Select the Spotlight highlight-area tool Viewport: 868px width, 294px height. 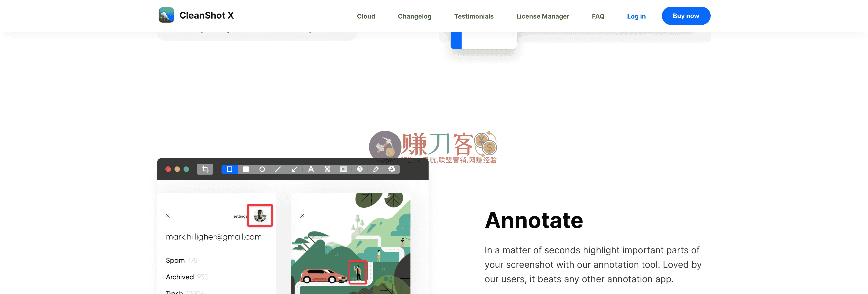(x=343, y=169)
